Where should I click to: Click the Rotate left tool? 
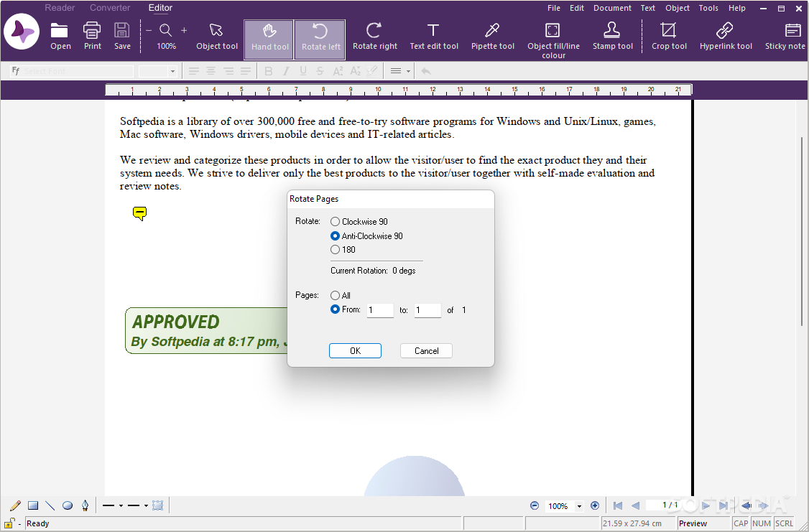pyautogui.click(x=320, y=39)
